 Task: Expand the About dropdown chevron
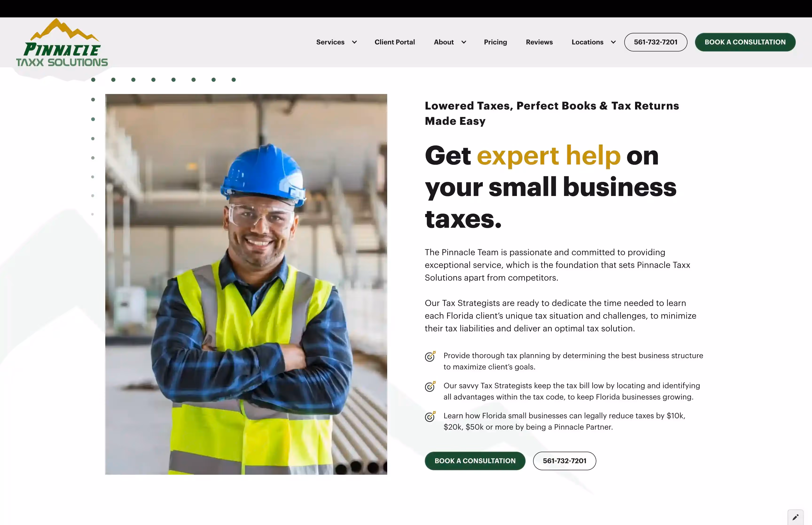(464, 42)
